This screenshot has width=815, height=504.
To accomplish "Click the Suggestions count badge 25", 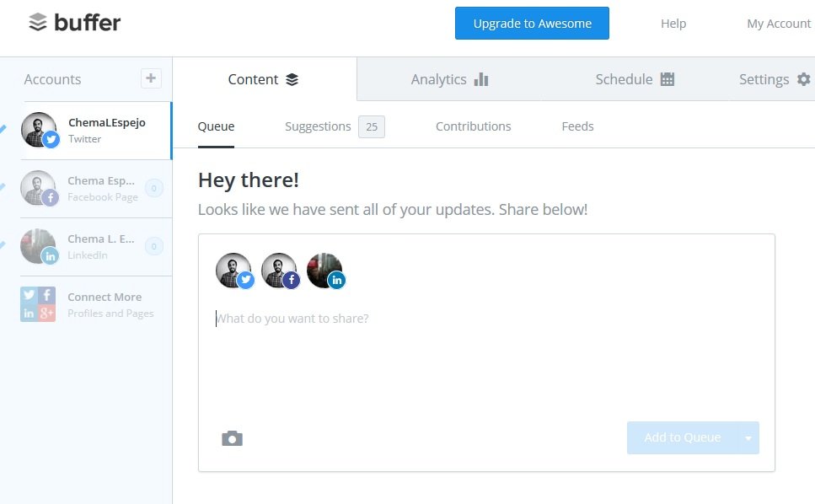I will (372, 126).
